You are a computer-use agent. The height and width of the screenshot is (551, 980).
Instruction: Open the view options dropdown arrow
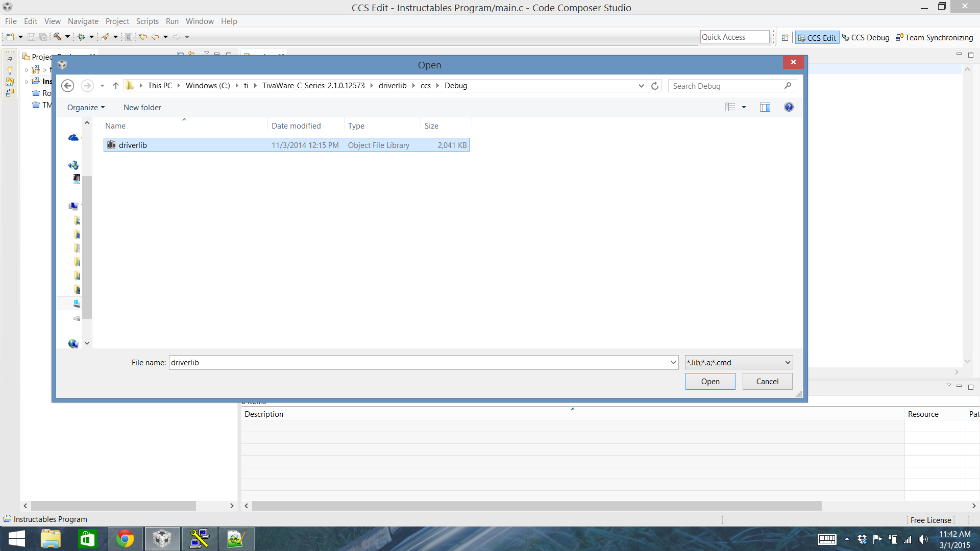[744, 107]
